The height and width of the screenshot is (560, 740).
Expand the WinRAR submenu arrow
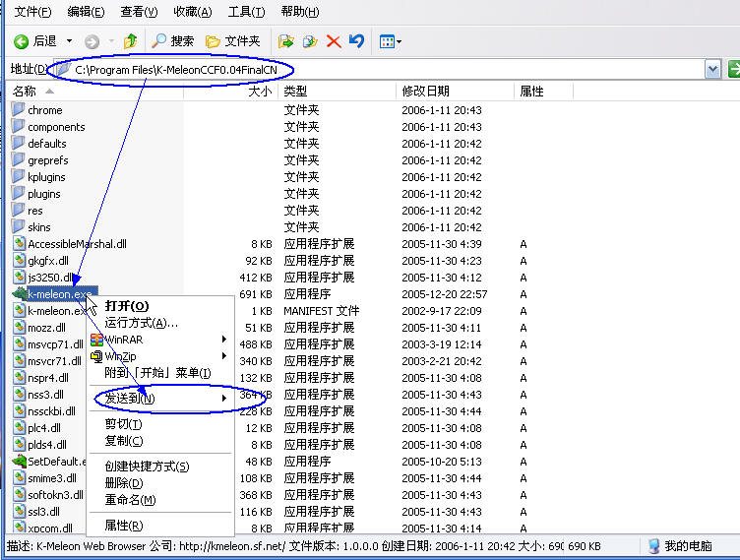click(x=224, y=339)
